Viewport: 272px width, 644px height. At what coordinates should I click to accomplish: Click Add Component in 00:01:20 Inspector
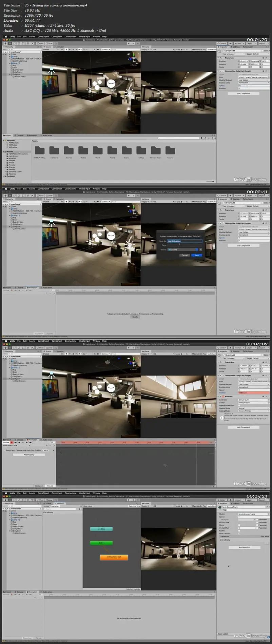point(244,94)
